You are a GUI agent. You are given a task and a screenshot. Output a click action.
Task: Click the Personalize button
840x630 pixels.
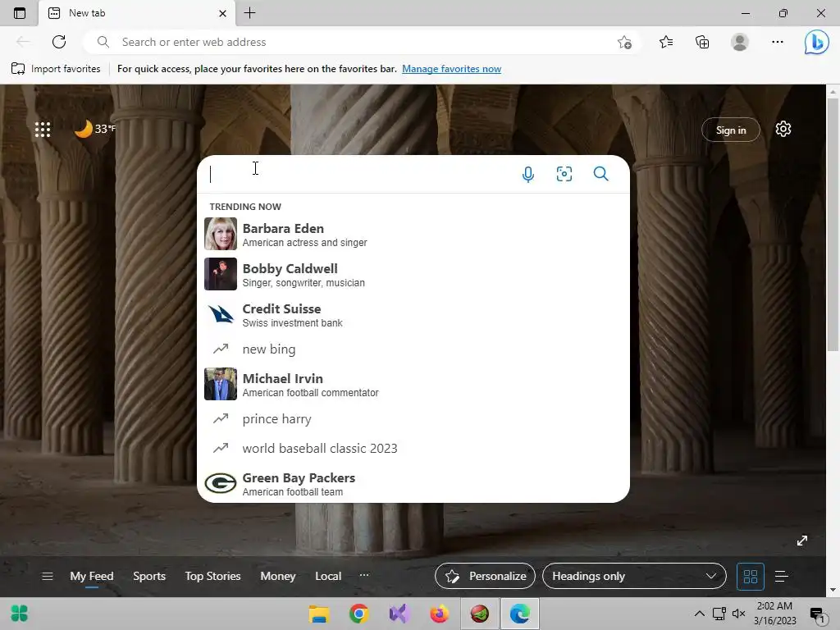click(485, 577)
